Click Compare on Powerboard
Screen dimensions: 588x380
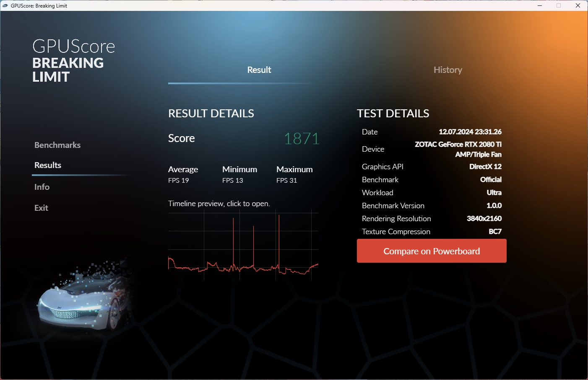432,251
